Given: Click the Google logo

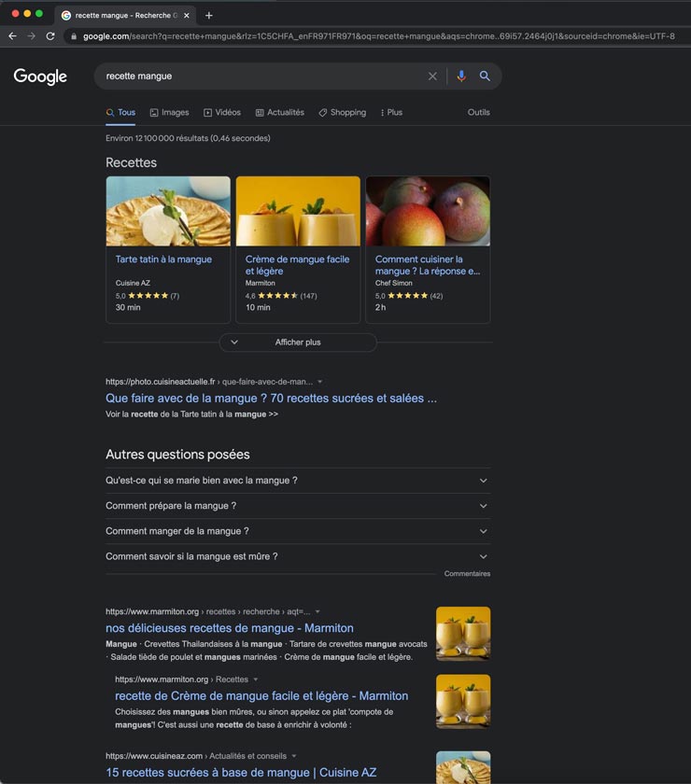Looking at the screenshot, I should click(x=40, y=77).
